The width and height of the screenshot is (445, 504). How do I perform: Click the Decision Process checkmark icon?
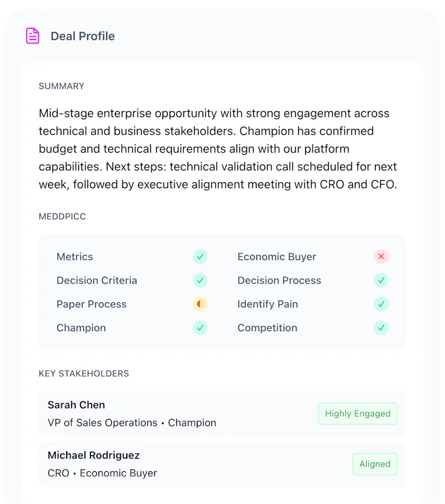381,280
